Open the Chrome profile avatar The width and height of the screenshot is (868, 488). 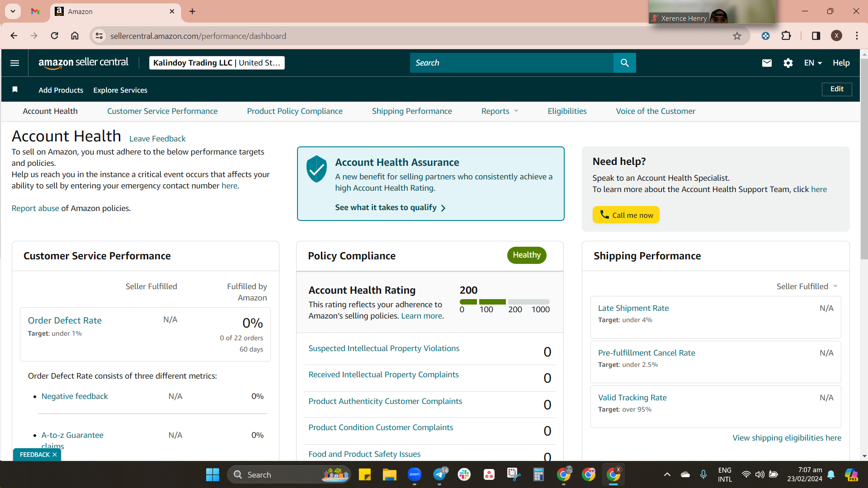836,36
